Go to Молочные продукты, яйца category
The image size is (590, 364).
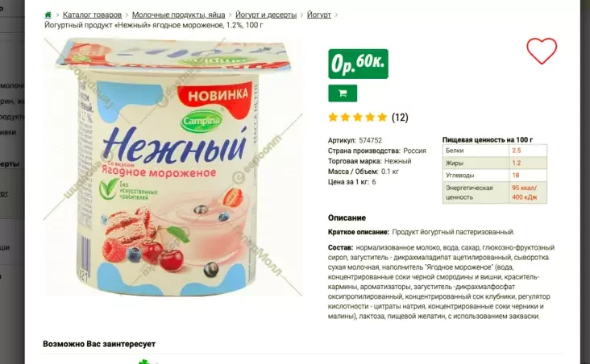click(178, 14)
